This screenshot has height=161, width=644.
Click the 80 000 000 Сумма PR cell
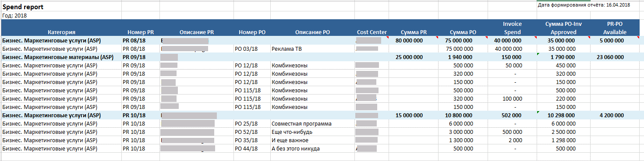(x=409, y=40)
